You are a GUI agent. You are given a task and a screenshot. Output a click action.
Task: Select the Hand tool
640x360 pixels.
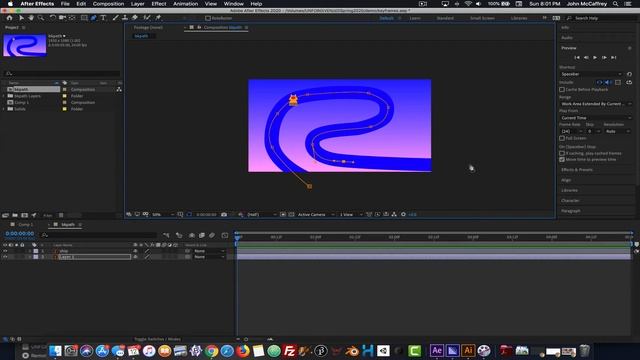[31, 18]
